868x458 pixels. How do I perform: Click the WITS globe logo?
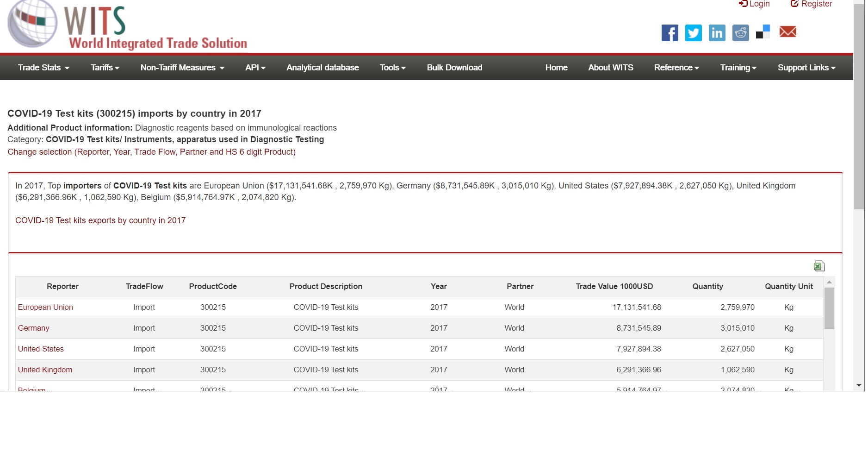[32, 23]
